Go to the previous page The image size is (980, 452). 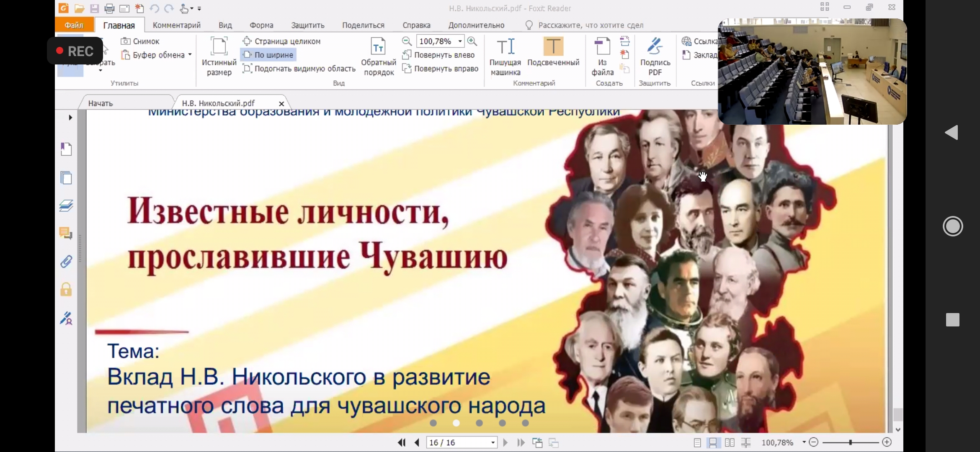click(x=417, y=442)
